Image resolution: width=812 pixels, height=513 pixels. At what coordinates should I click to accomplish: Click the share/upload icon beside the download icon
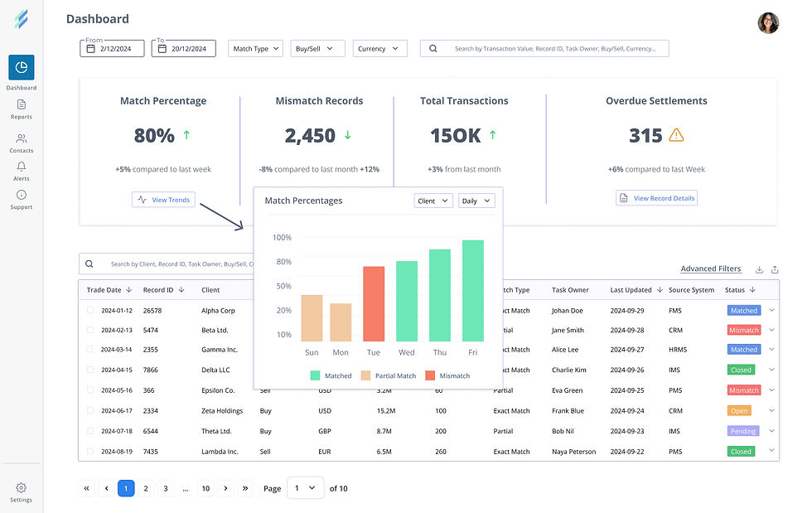click(776, 269)
